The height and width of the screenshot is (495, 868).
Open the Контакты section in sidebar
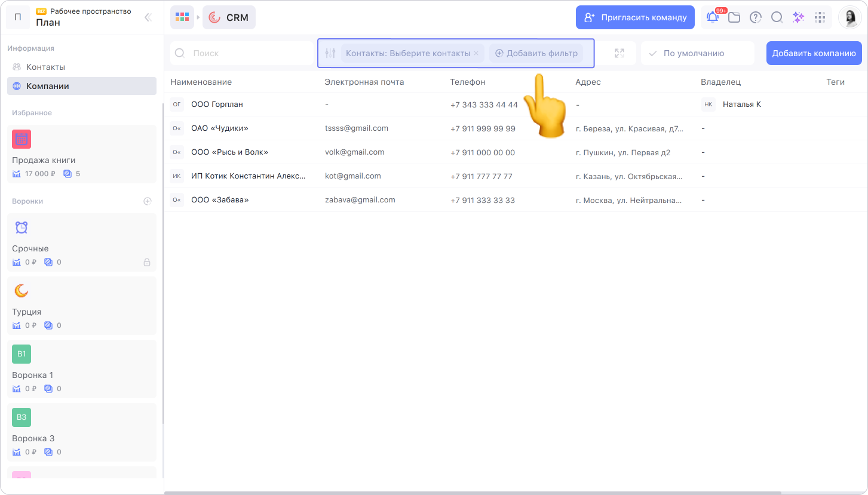pos(45,67)
